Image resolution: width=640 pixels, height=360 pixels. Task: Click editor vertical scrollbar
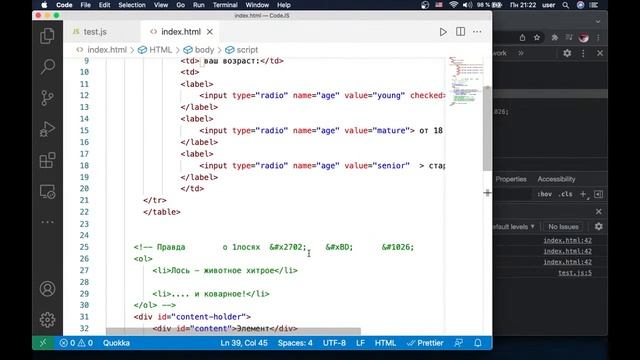click(487, 129)
